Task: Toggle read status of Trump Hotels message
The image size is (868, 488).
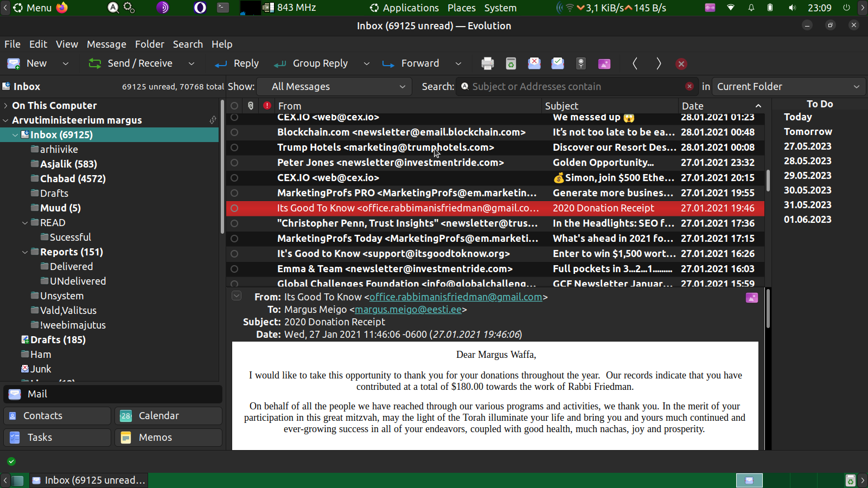Action: click(x=234, y=147)
